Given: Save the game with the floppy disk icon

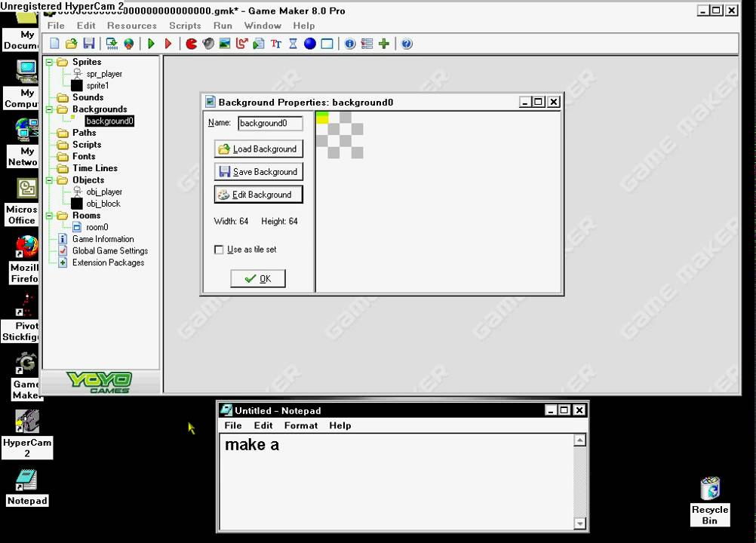Looking at the screenshot, I should pyautogui.click(x=89, y=44).
